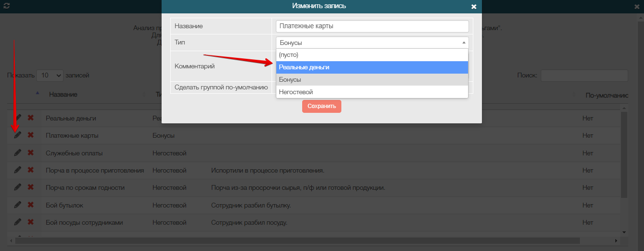Edit the Порча по срокам годности row

tap(18, 187)
